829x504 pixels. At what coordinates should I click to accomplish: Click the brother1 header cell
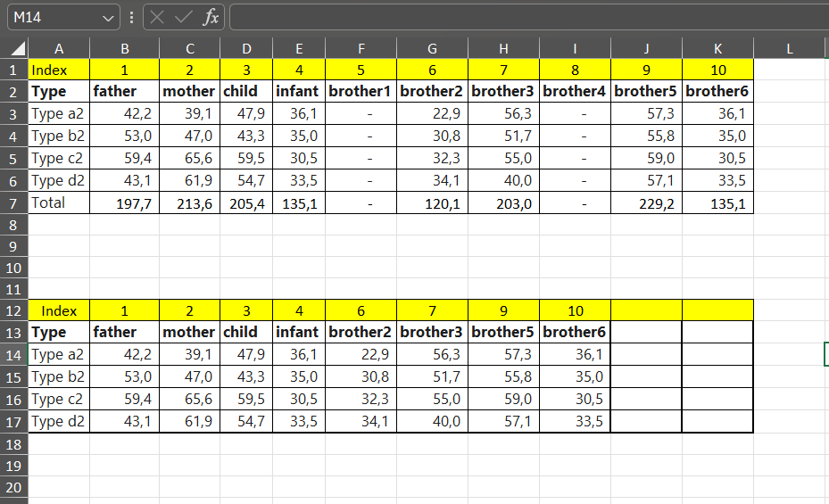tap(361, 91)
